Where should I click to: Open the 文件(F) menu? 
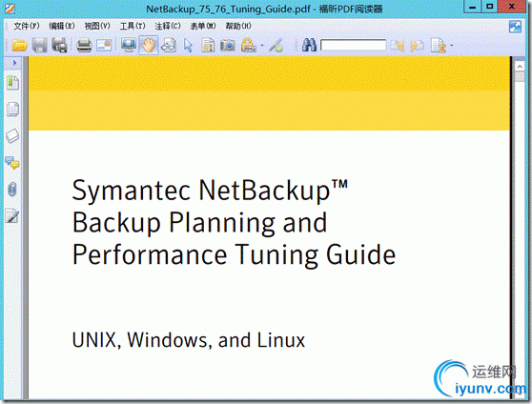[x=27, y=26]
